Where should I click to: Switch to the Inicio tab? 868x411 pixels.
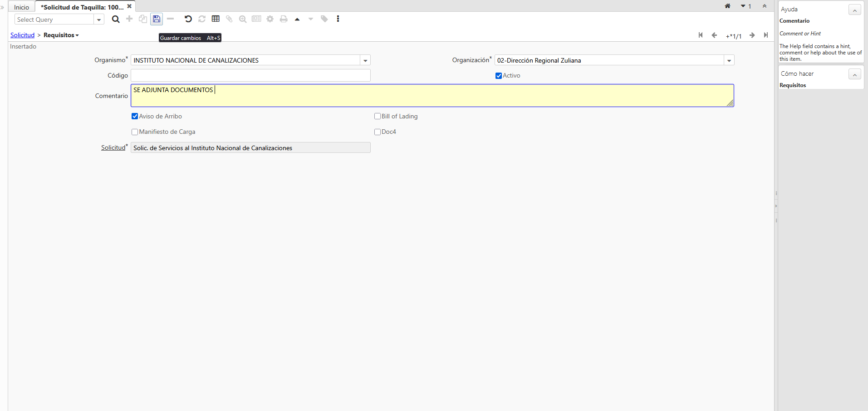tap(21, 7)
